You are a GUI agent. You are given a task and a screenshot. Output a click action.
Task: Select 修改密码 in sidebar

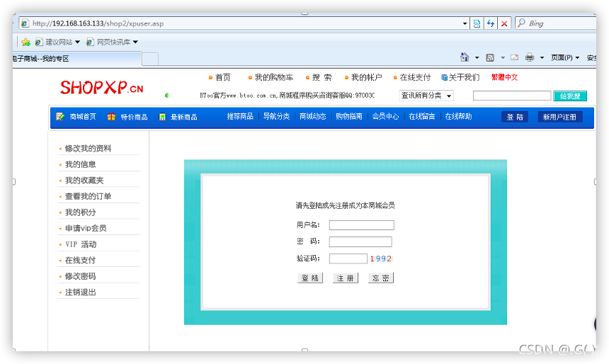click(x=81, y=276)
